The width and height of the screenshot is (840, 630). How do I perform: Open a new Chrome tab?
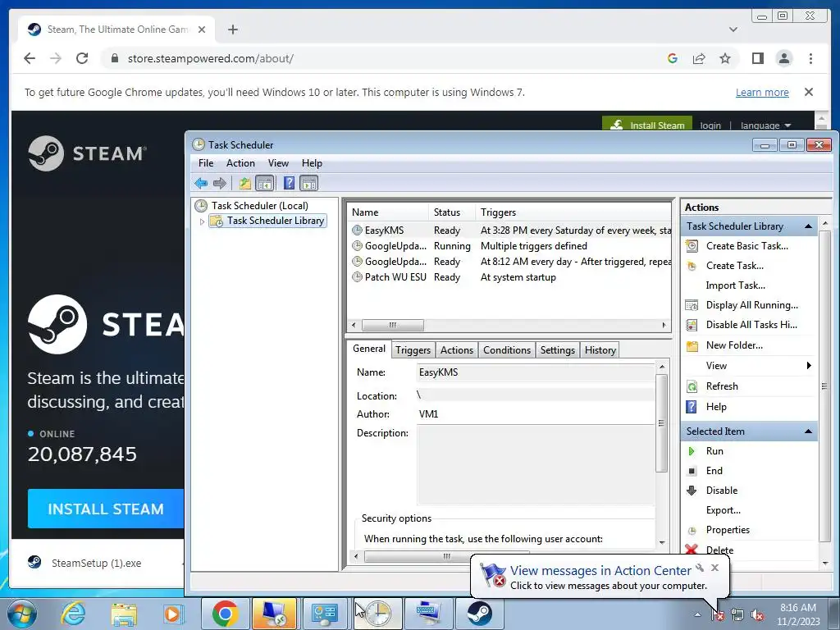tap(232, 30)
